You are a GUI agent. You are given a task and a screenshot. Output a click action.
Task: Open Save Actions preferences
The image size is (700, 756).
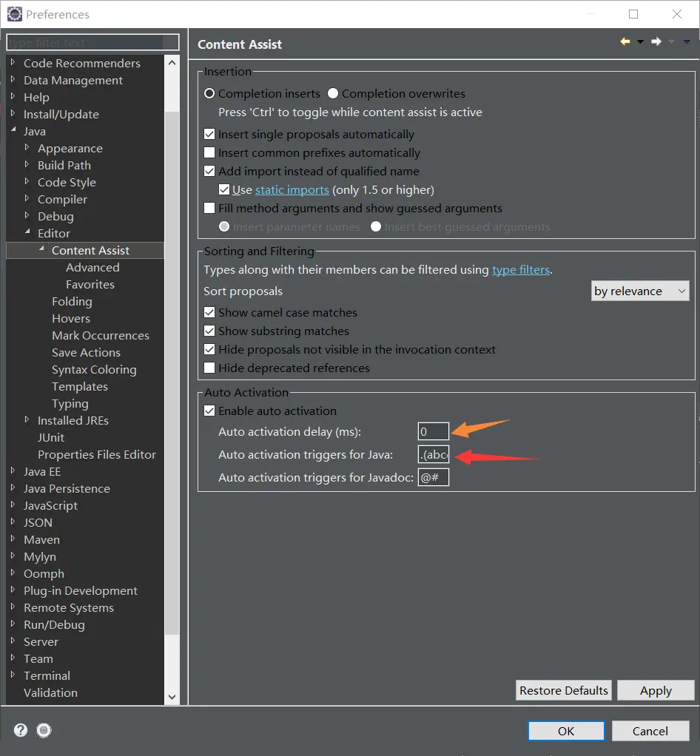click(x=86, y=352)
